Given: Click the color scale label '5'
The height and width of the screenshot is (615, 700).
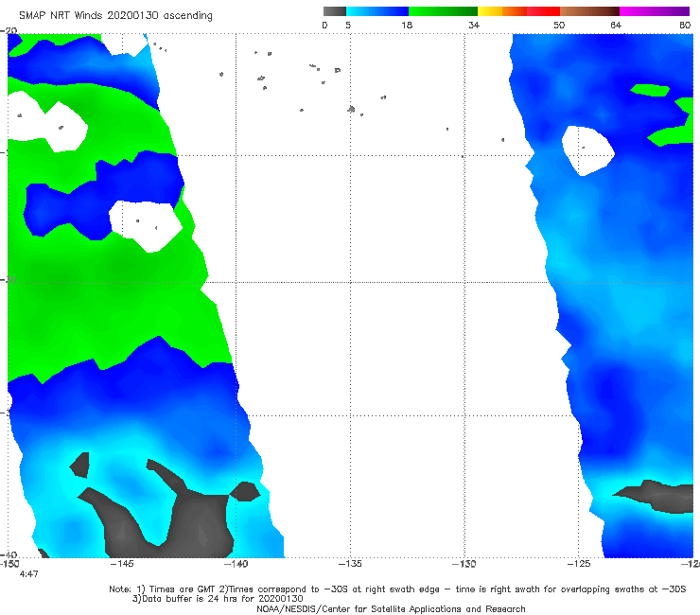Looking at the screenshot, I should pos(348,26).
